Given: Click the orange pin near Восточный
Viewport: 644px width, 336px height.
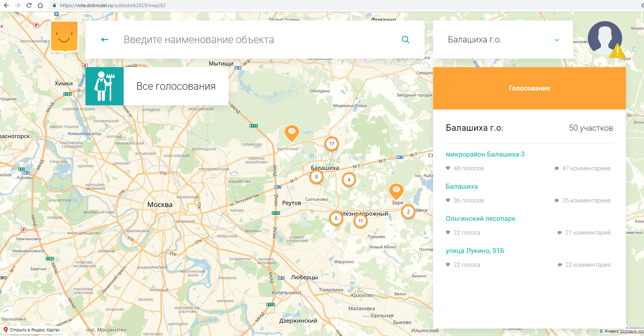Looking at the screenshot, I should click(291, 133).
